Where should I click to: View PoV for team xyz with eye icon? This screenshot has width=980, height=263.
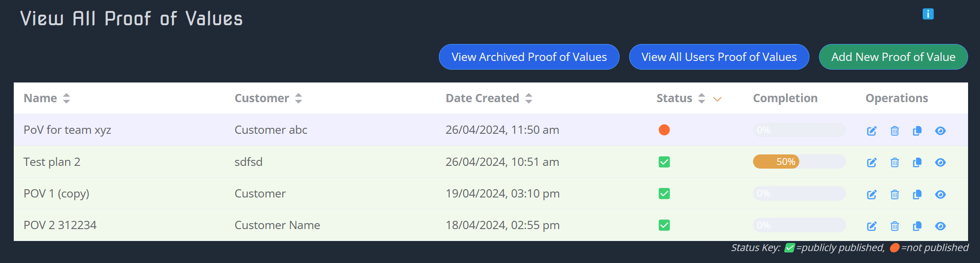click(940, 131)
